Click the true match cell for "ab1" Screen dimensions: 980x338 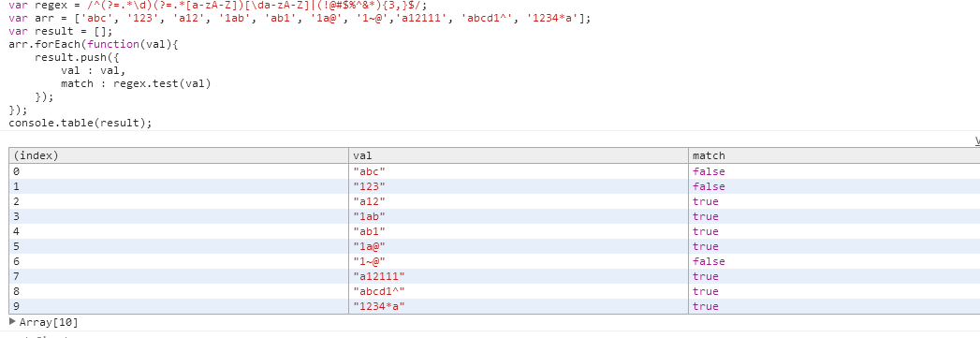coord(834,231)
